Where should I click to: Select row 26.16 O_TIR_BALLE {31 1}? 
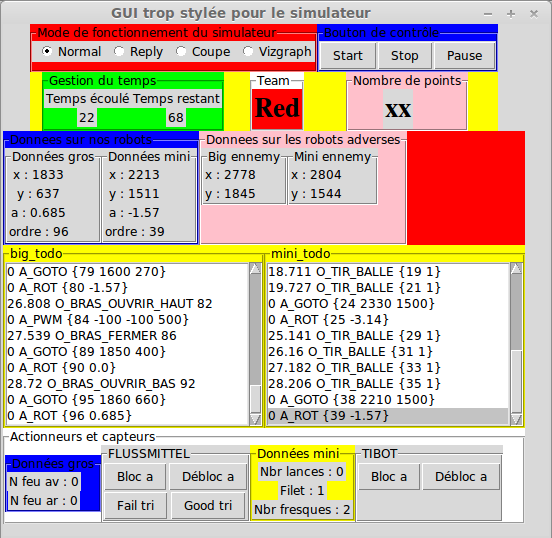388,352
